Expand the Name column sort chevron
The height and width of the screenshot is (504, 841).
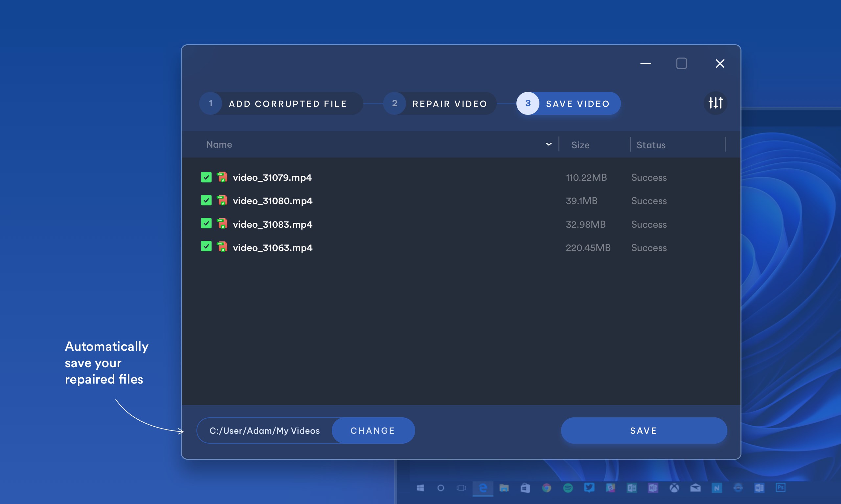tap(548, 144)
